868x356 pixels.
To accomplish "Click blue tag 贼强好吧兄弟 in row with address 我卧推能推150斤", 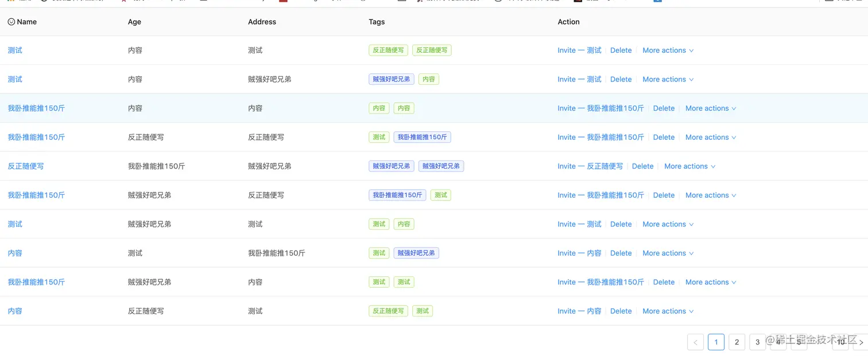I will coord(416,253).
